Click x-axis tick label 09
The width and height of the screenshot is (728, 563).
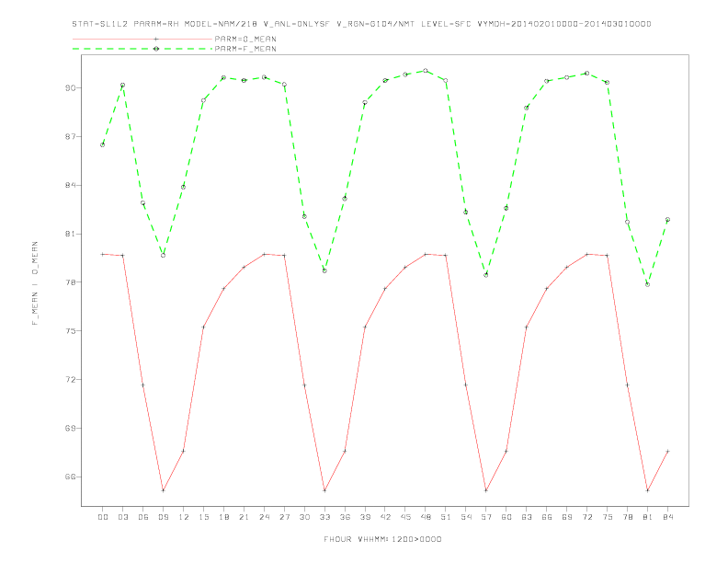pos(163,517)
